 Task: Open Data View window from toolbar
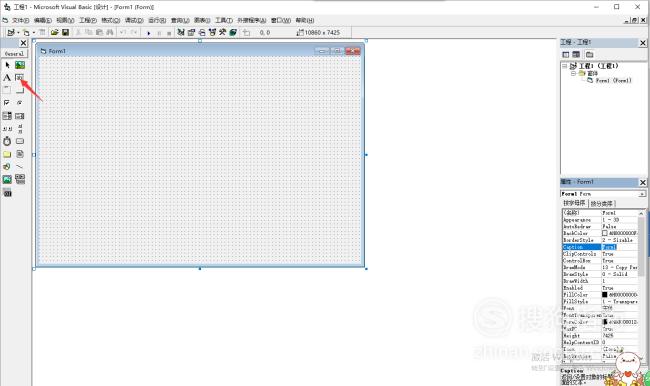click(x=233, y=32)
